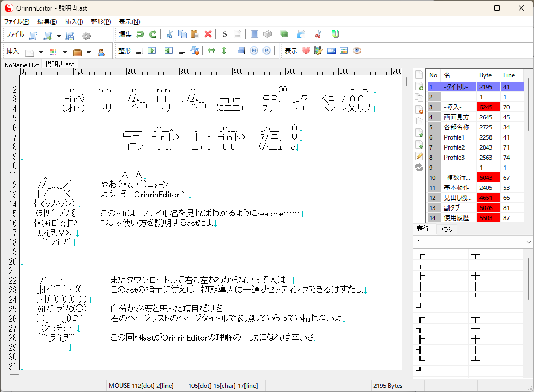Click the film strip with pencil icon
The image size is (534, 392).
pos(318,50)
